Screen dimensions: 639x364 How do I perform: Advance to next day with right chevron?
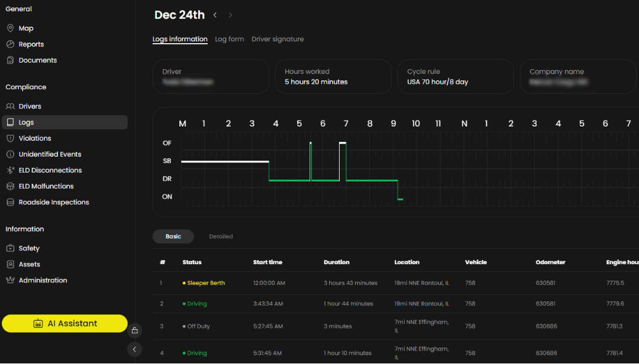pos(230,15)
